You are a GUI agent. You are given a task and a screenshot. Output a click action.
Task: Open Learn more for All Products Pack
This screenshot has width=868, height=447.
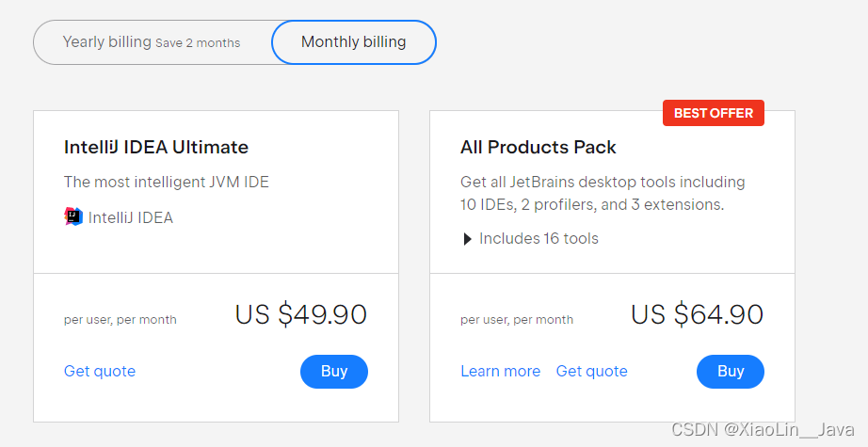(500, 372)
